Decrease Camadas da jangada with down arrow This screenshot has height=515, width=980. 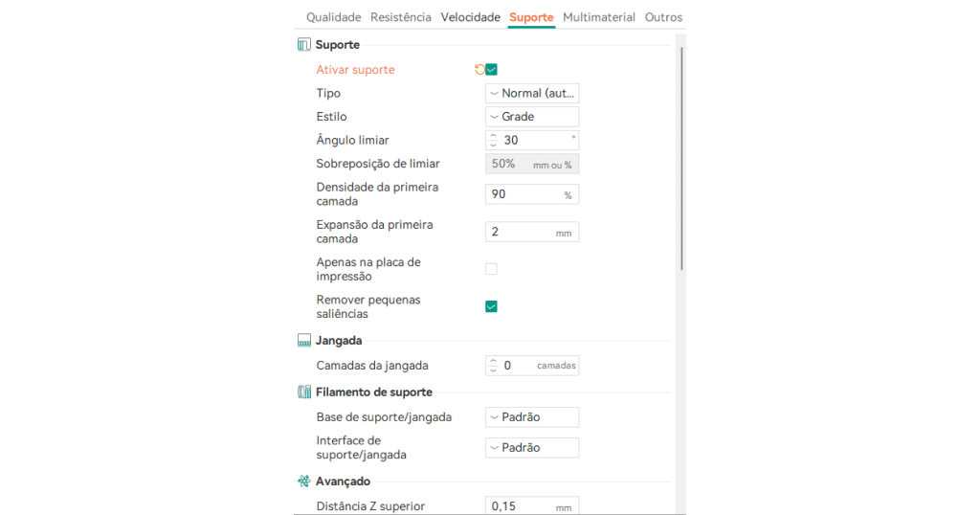pos(493,370)
